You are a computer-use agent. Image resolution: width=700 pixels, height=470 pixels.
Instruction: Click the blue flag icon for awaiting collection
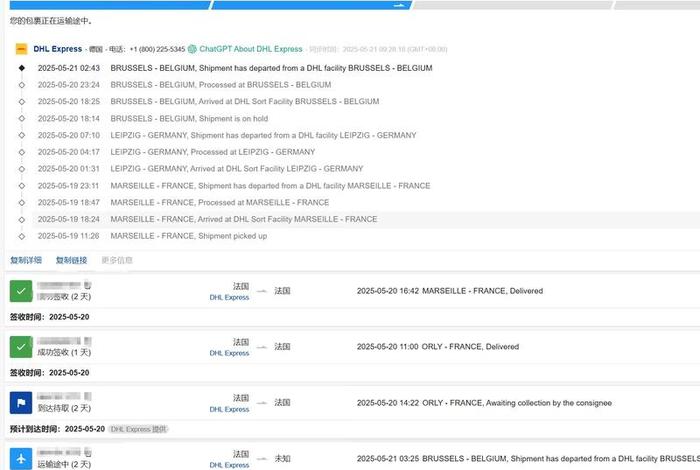coord(21,403)
